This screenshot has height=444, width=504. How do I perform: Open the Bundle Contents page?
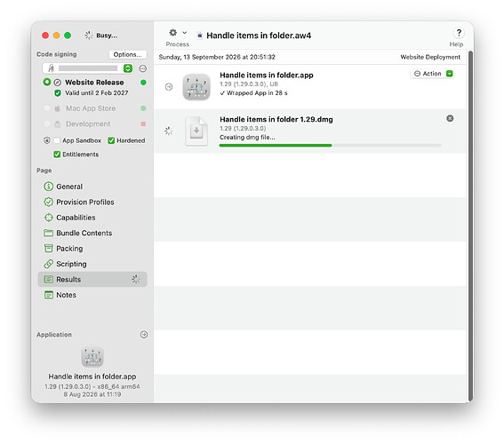point(92,233)
